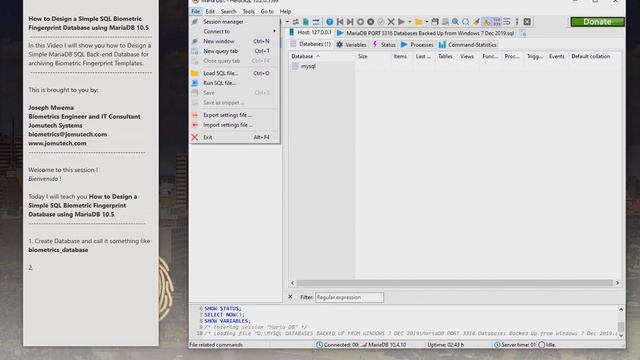Click the new query tab icon beside the SQL file tab
Viewport: 640px width, 360px height.
[523, 33]
